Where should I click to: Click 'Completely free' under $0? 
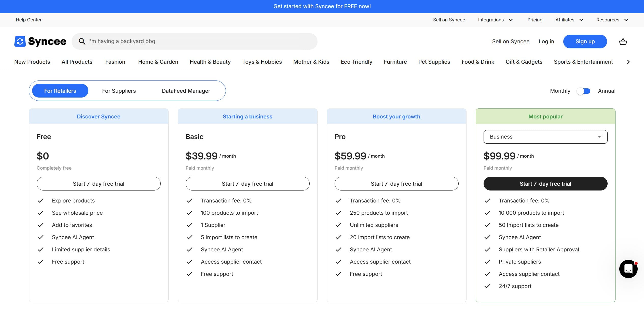click(54, 168)
